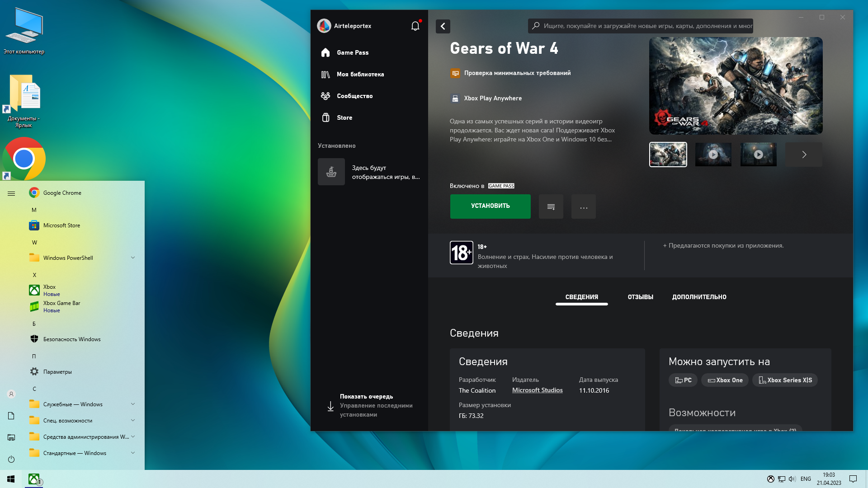Click add-to-queue list icon button

pos(551,206)
